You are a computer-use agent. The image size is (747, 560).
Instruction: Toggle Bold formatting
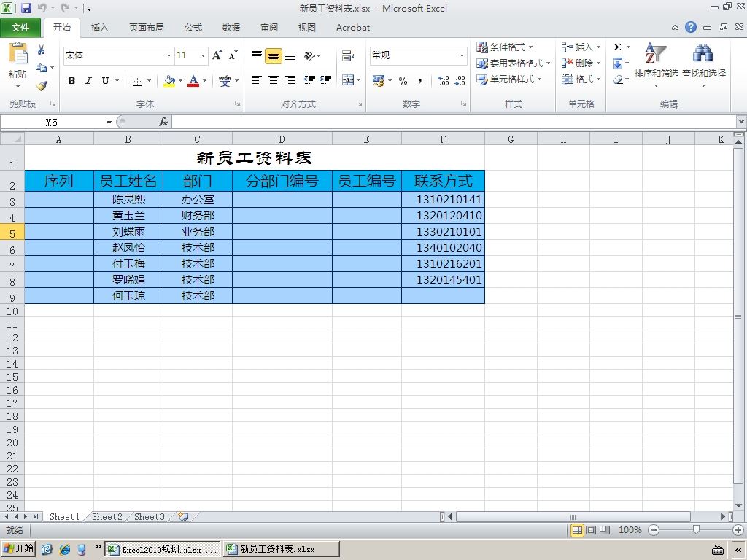(71, 81)
